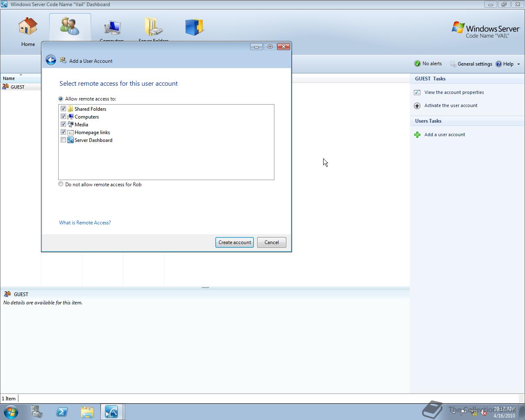
Task: Click the Help label
Action: (x=508, y=64)
